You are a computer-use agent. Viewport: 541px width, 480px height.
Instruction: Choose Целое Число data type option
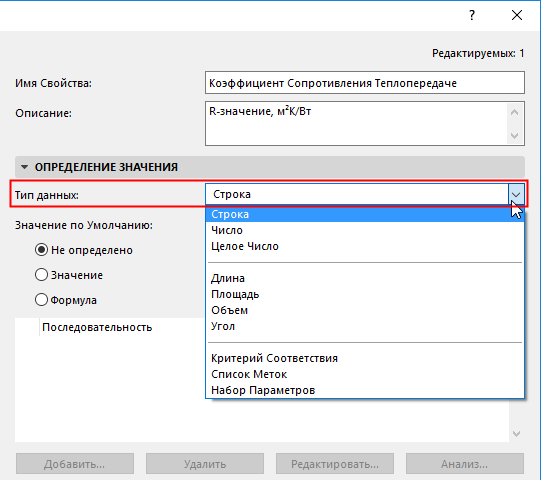tap(365, 246)
